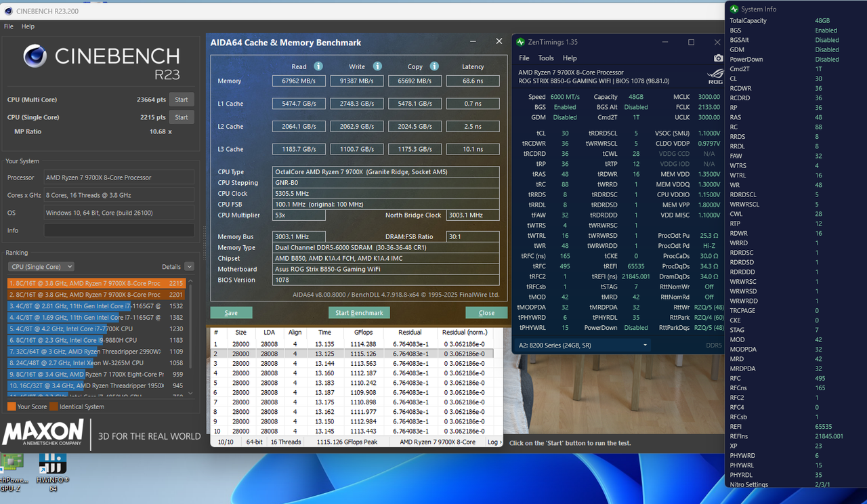This screenshot has width=867, height=504.
Task: Open the CPU (Single Core) ranking dropdown
Action: click(x=41, y=267)
